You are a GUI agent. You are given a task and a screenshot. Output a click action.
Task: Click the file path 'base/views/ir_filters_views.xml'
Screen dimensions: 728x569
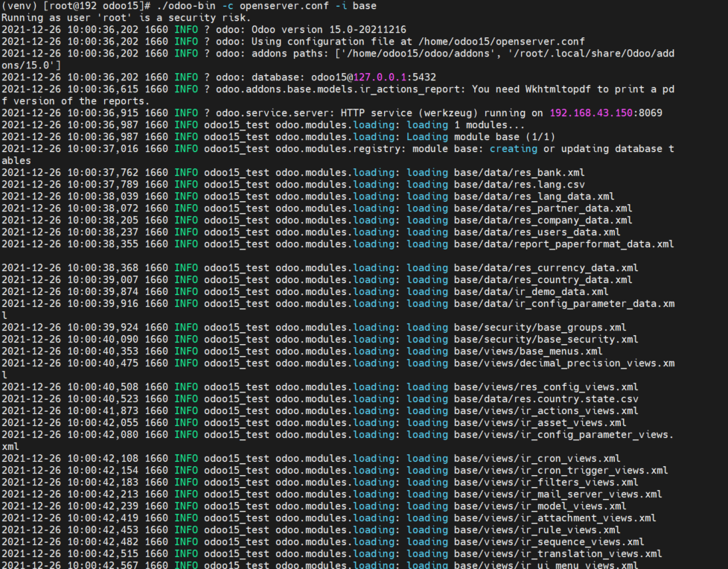pos(546,483)
